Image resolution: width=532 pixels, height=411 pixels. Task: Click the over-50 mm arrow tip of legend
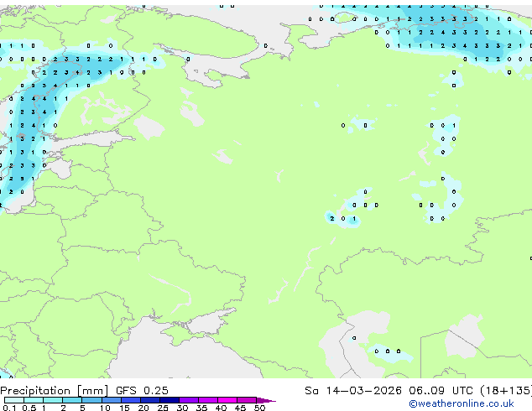266,401
